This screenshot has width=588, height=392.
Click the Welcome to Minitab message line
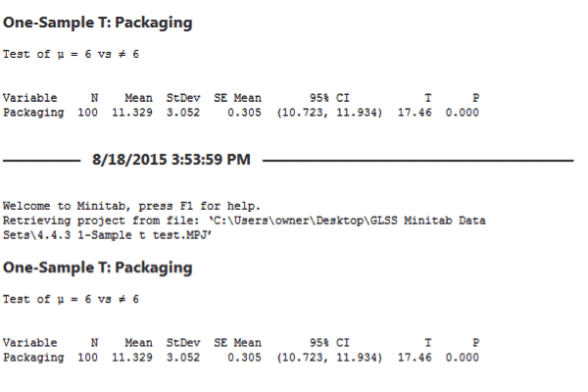pyautogui.click(x=131, y=206)
